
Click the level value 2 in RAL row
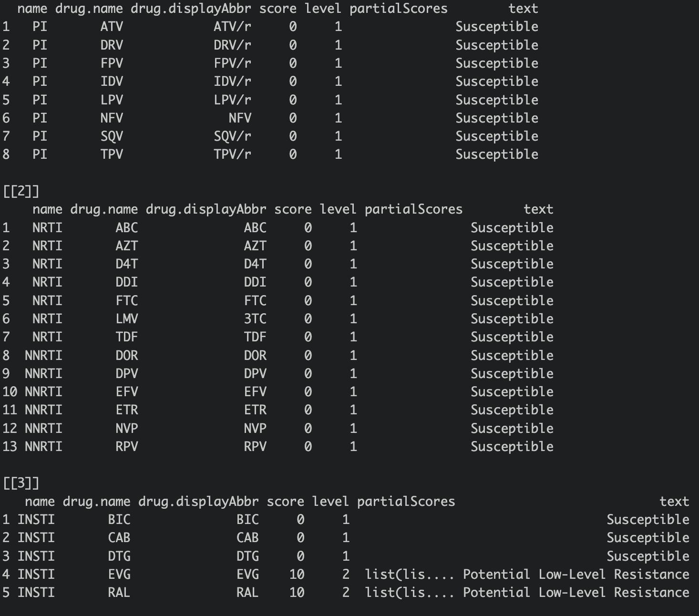point(346,593)
